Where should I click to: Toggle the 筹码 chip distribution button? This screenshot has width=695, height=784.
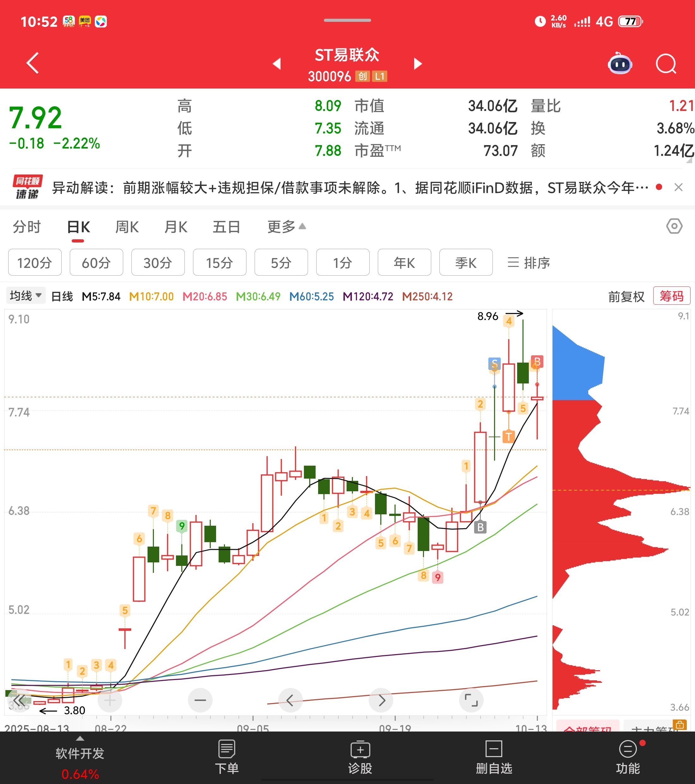click(671, 296)
